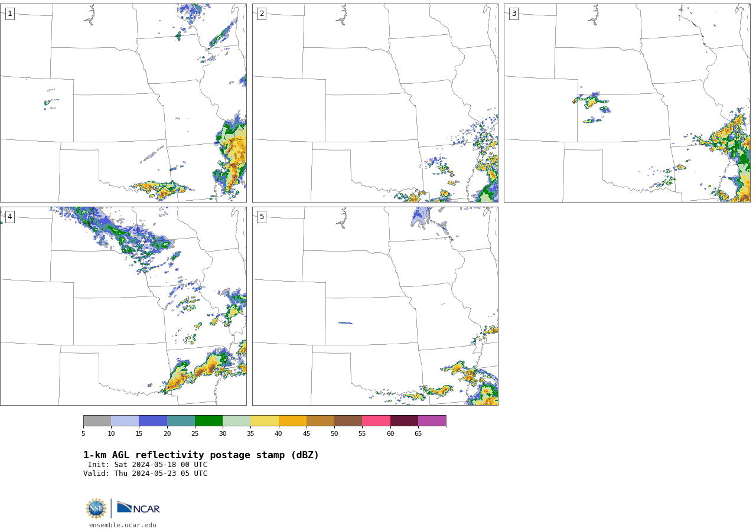Click the colorbar tick label 5
Viewport: 756px width, 532px height.
pyautogui.click(x=83, y=434)
